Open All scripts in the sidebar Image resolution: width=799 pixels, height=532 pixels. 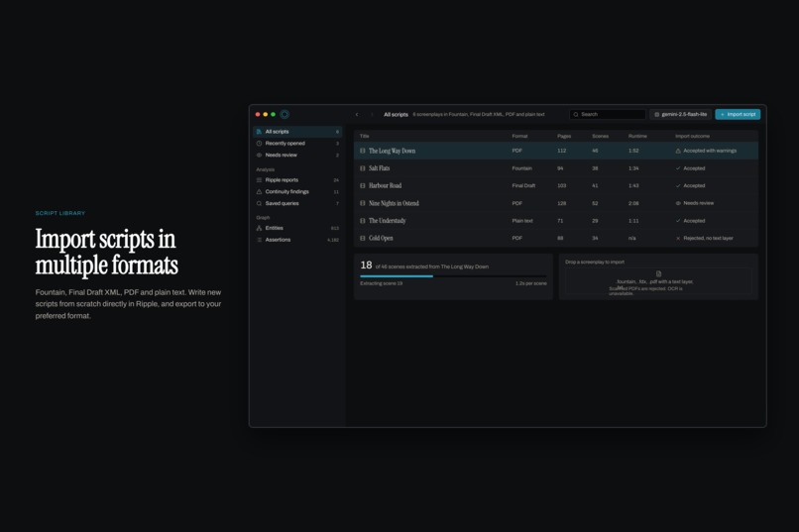[297, 132]
